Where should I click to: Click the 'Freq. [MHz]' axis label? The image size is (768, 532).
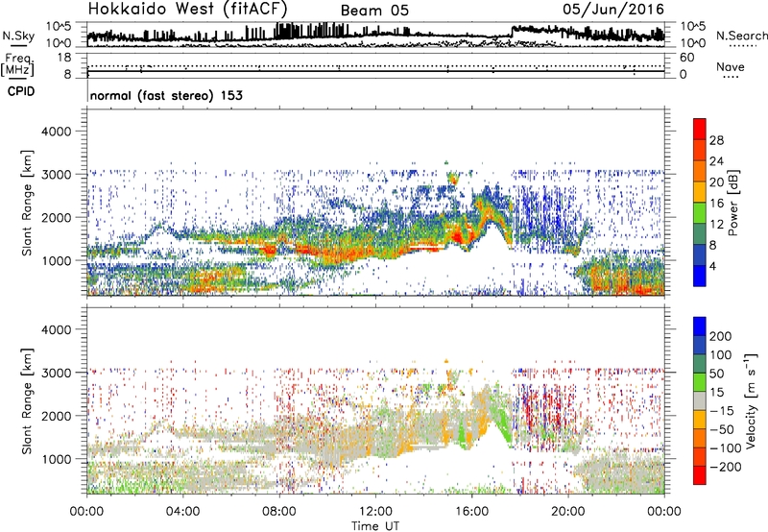tap(18, 64)
